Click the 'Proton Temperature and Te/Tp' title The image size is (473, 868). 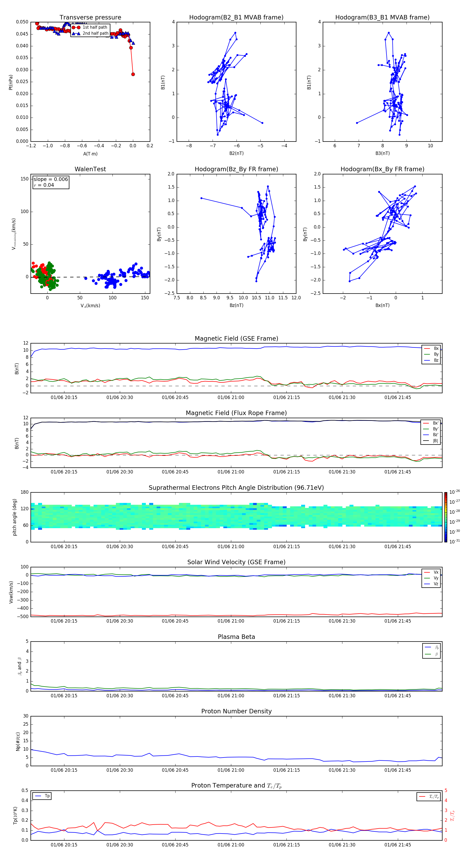pyautogui.click(x=236, y=786)
